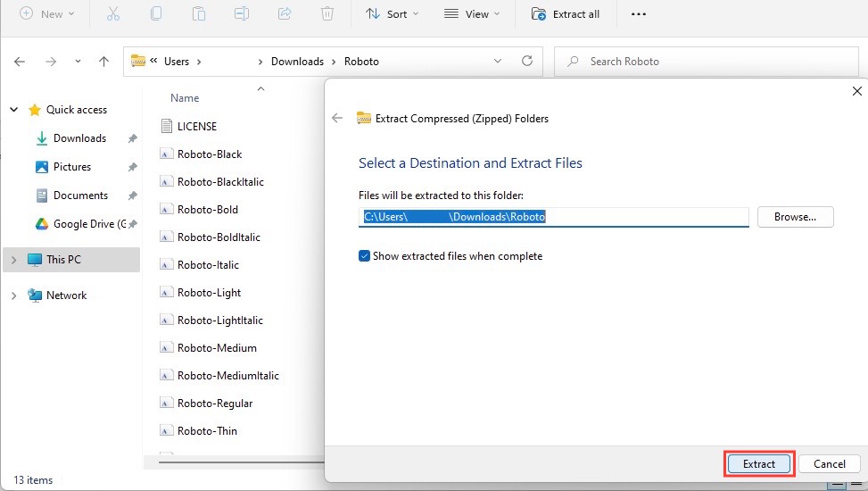Select the Roboto-BoldItalic font file
This screenshot has width=868, height=491.
point(219,237)
